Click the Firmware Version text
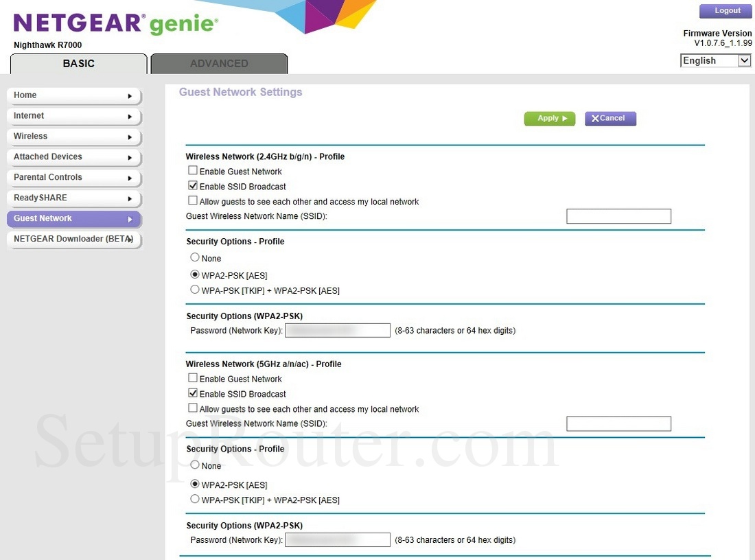The height and width of the screenshot is (560, 755). [717, 33]
